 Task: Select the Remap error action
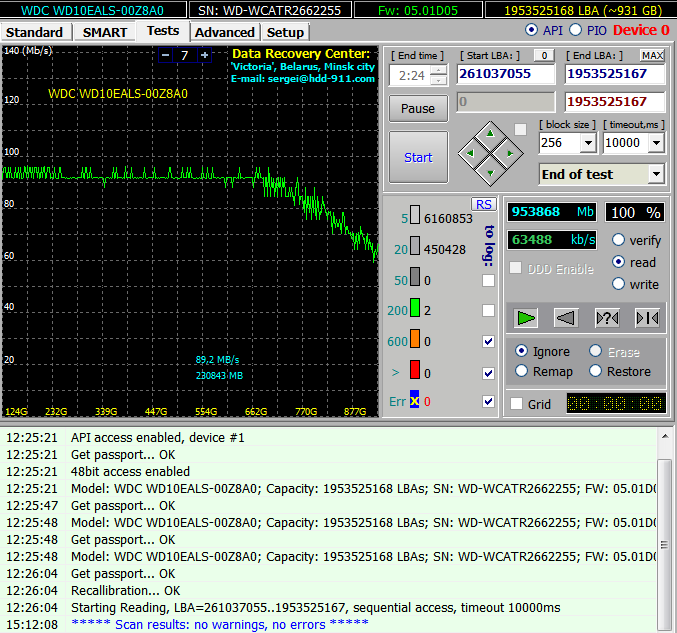(521, 370)
